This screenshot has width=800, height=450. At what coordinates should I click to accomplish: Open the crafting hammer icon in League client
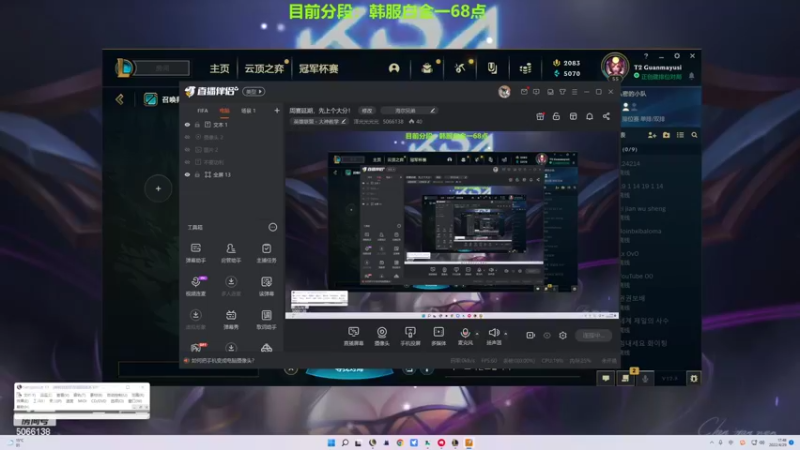pos(460,68)
